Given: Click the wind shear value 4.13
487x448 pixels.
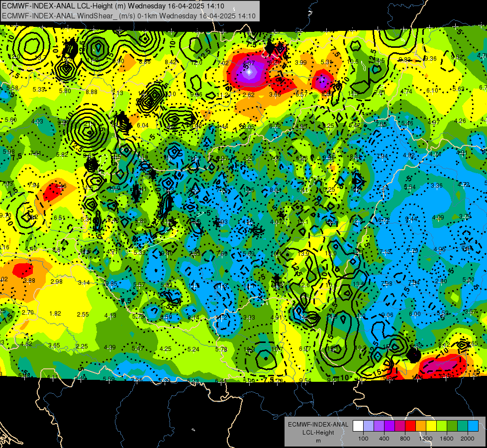Looking at the screenshot, I should (110, 316).
